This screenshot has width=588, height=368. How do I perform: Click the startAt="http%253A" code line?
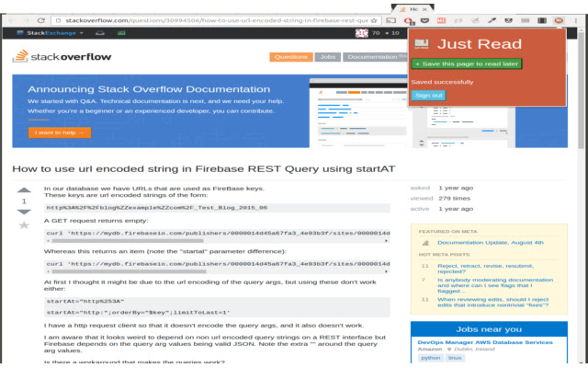click(85, 301)
